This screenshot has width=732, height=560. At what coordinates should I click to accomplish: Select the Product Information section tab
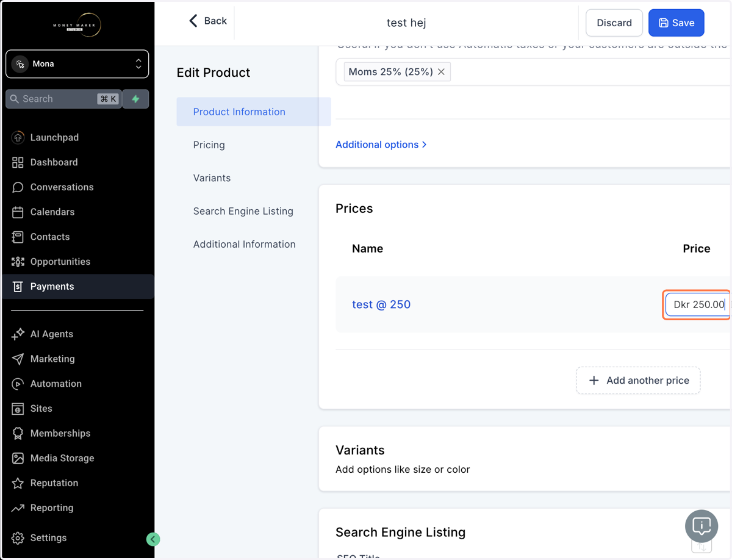(x=254, y=112)
